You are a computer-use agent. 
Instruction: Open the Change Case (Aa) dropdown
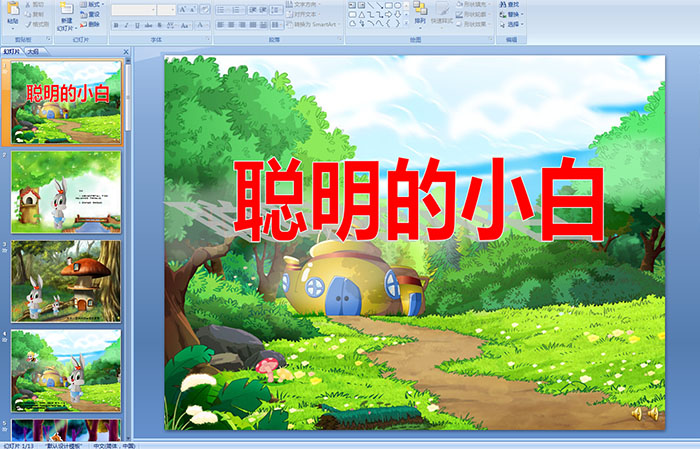pyautogui.click(x=184, y=25)
